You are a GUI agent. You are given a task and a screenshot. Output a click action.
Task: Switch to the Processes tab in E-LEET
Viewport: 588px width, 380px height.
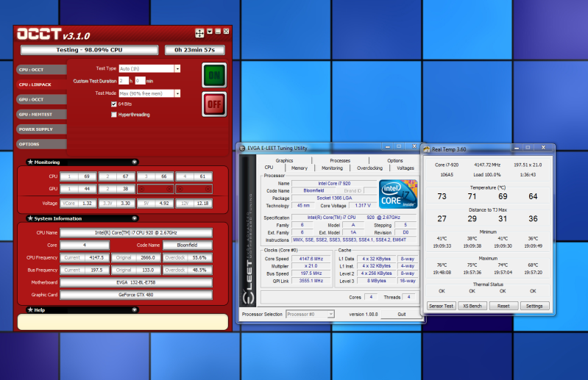pyautogui.click(x=340, y=160)
